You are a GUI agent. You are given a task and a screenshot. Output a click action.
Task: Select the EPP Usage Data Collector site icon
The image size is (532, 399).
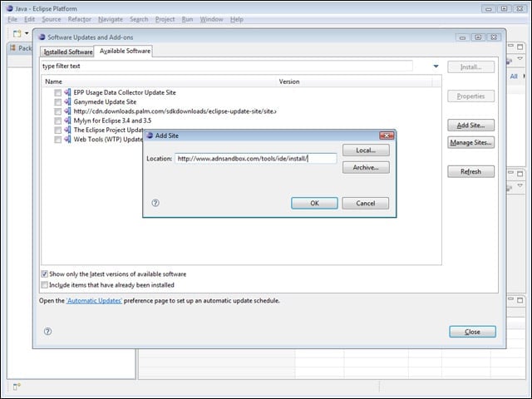[x=68, y=92]
